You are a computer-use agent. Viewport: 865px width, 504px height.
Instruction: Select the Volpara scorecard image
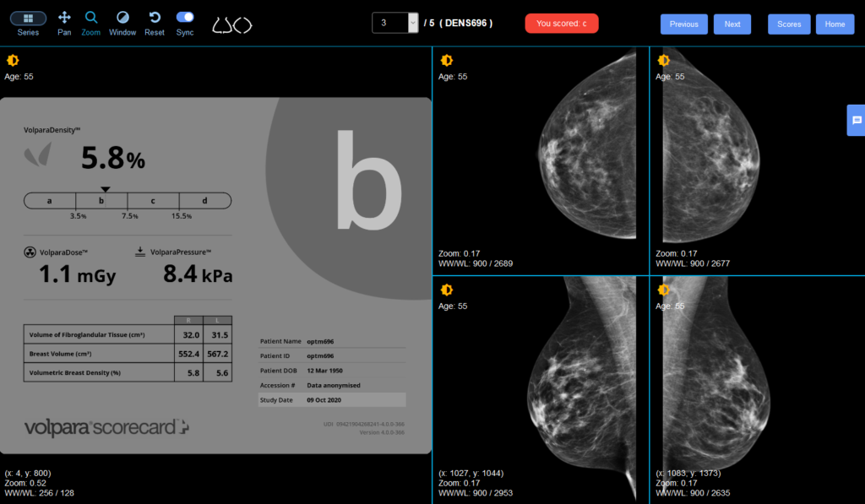[215, 275]
